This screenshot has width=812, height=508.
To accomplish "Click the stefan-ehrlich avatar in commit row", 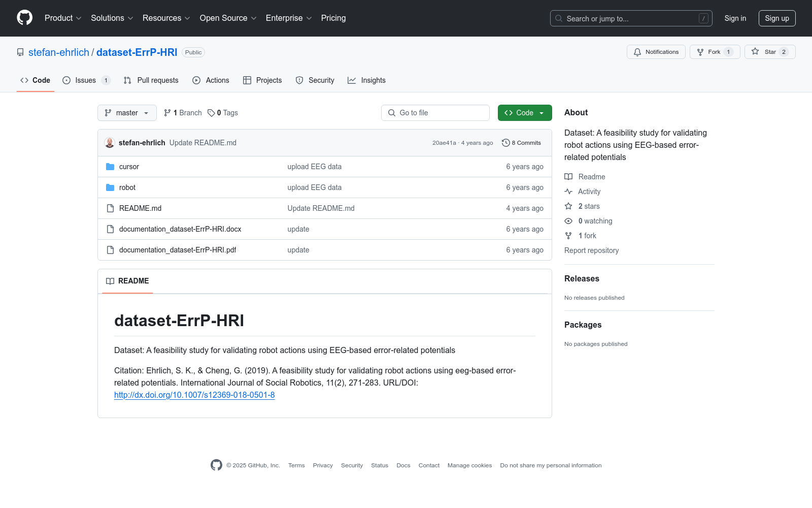I will (110, 143).
